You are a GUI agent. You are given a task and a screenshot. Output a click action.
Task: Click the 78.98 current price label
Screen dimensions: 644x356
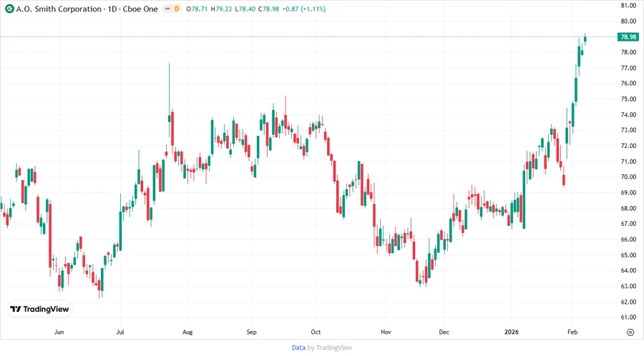click(x=628, y=37)
